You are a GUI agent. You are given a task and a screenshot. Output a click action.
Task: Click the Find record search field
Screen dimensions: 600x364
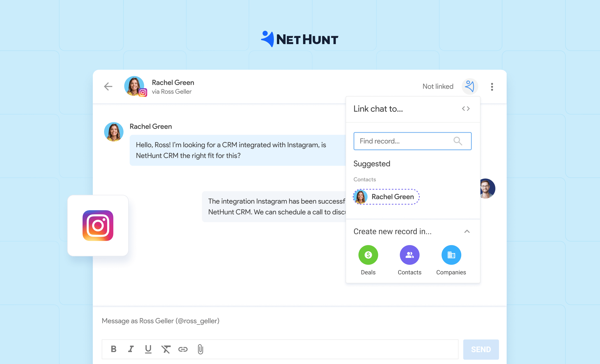tap(403, 141)
